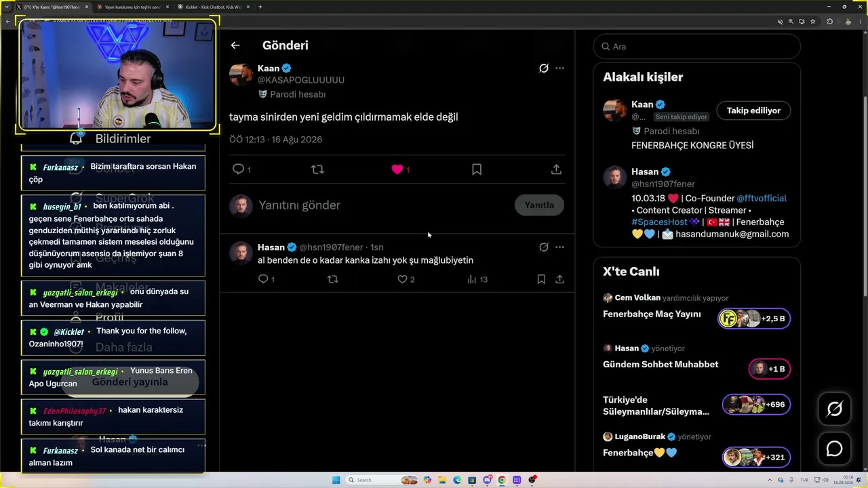Click the +696 listeners badge
This screenshot has width=868, height=488.
click(756, 405)
